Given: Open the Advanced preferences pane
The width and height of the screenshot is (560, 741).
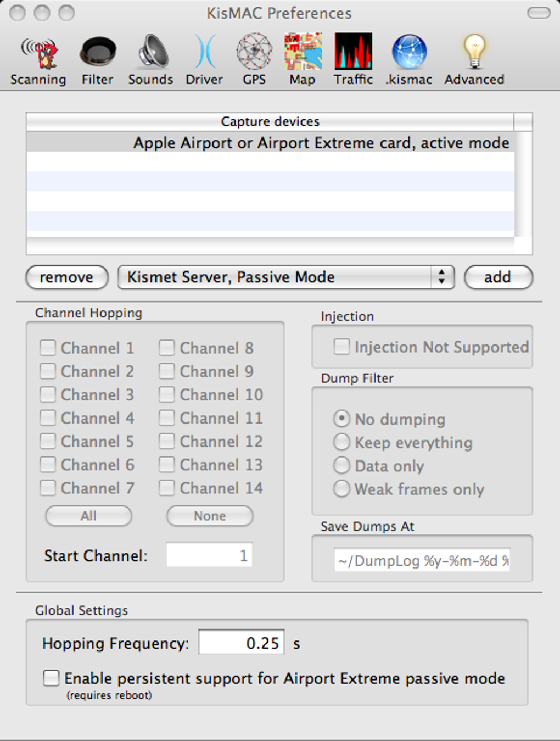Looking at the screenshot, I should click(474, 60).
